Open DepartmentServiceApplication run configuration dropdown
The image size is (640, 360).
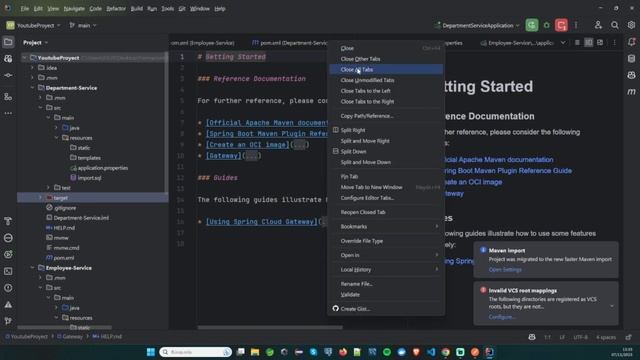[477, 25]
